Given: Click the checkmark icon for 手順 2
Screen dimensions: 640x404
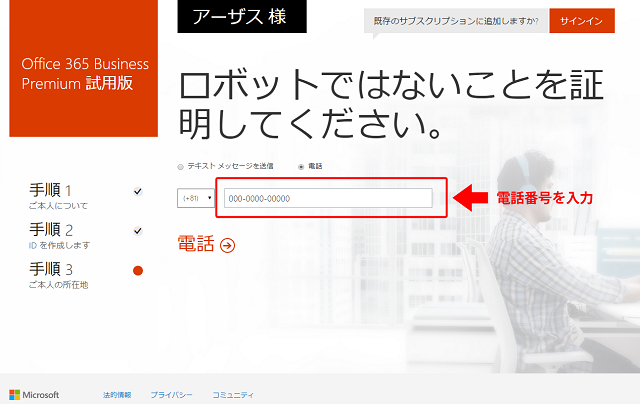Looking at the screenshot, I should pyautogui.click(x=138, y=231).
